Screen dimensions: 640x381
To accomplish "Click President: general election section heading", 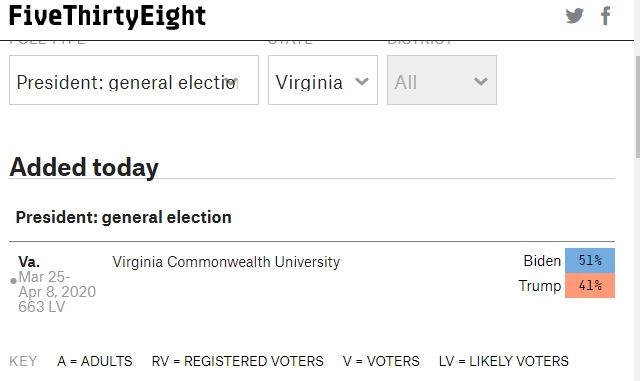I will (124, 217).
